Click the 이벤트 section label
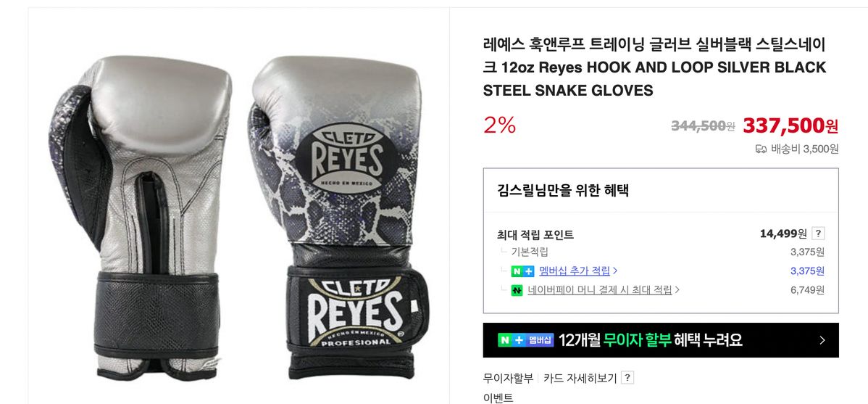Screen dimensions: 868x404 pos(498,397)
